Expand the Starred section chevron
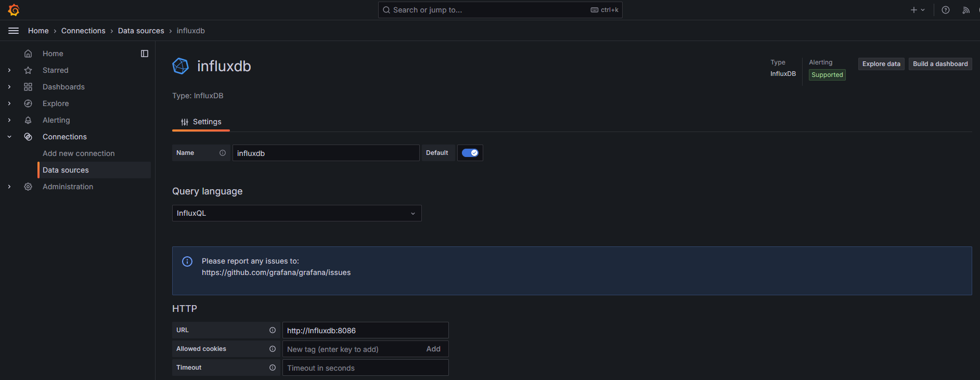This screenshot has height=380, width=980. [x=9, y=70]
